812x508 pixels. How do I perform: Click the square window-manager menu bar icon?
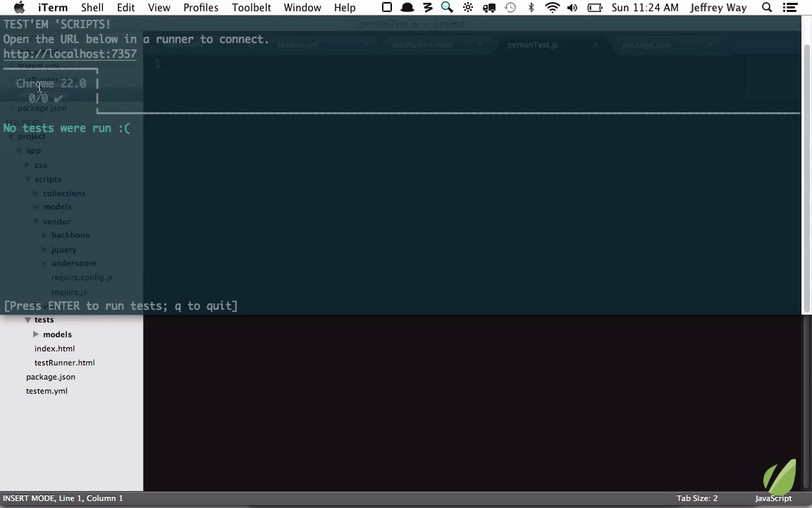pyautogui.click(x=387, y=7)
